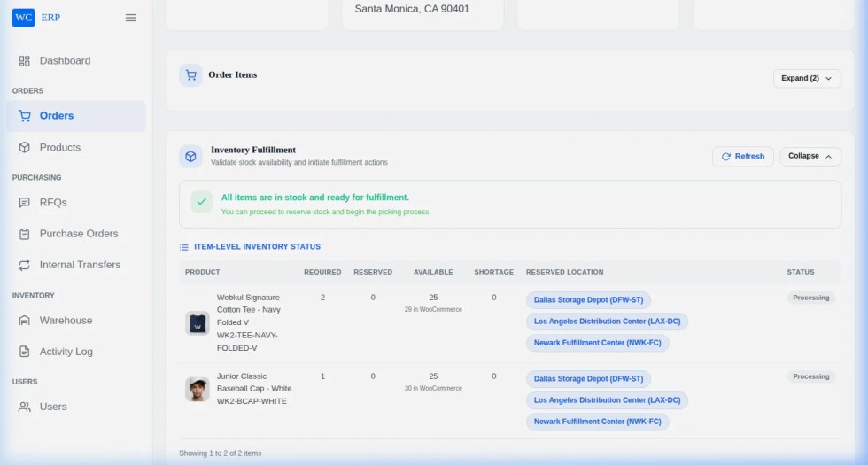The image size is (868, 465).
Task: Click the RFQs message icon
Action: pos(25,203)
